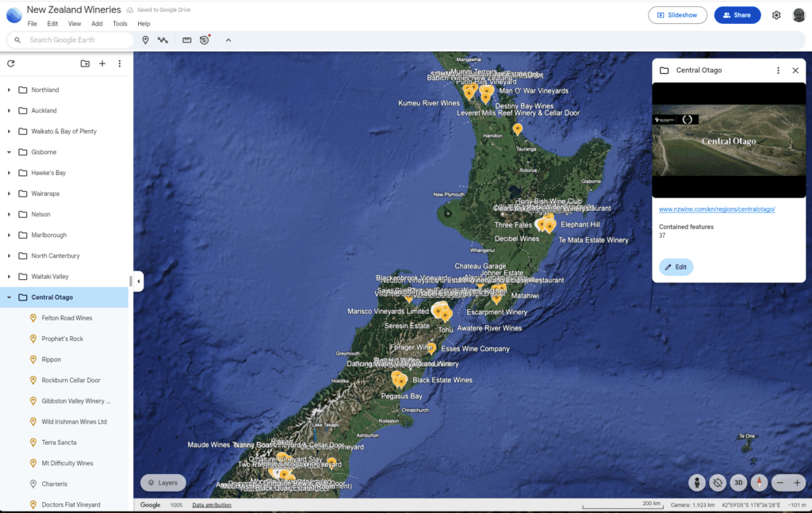The image size is (812, 513).
Task: Open the Tools menu
Action: pos(120,24)
